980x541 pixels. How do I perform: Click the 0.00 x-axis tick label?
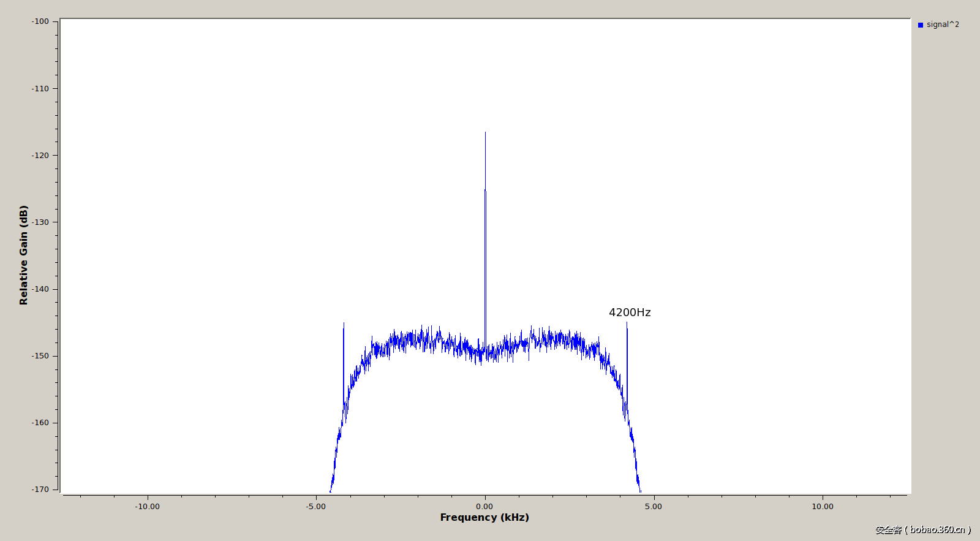(484, 507)
